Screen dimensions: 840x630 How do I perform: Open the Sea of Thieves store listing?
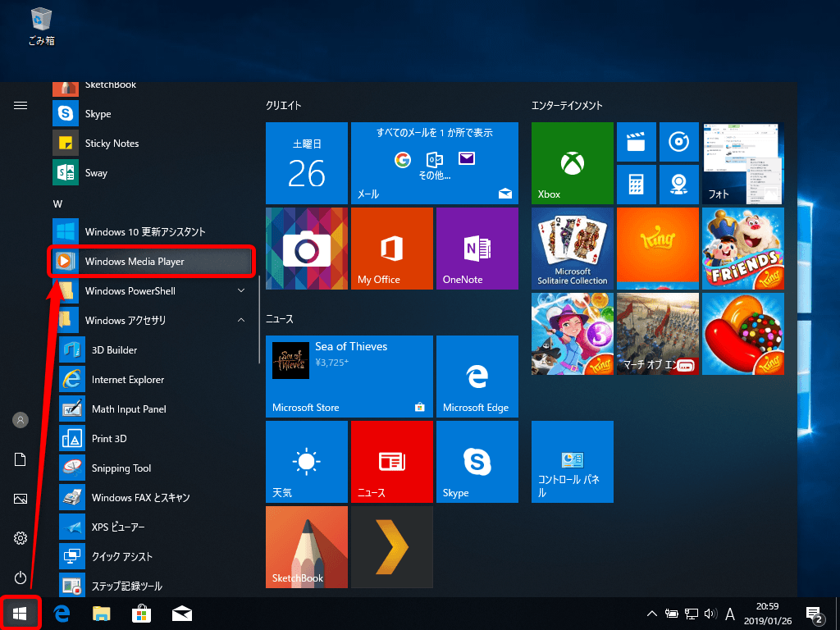click(x=349, y=376)
